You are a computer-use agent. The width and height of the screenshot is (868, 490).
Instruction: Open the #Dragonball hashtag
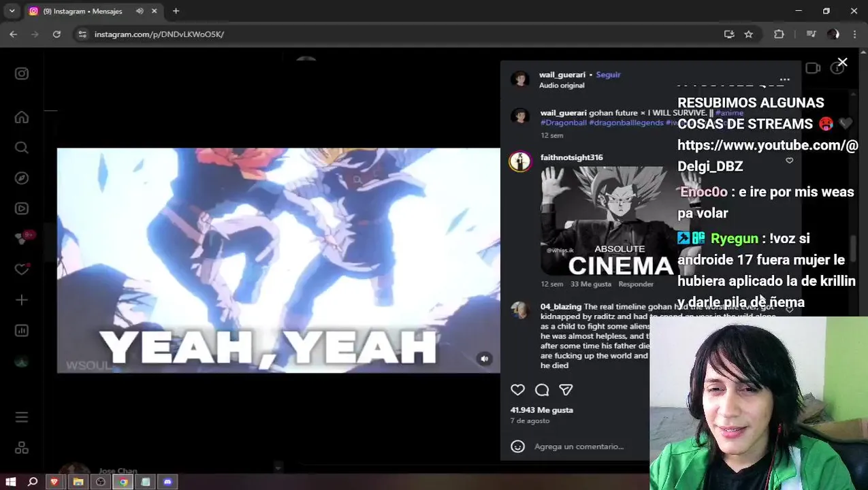pyautogui.click(x=564, y=123)
